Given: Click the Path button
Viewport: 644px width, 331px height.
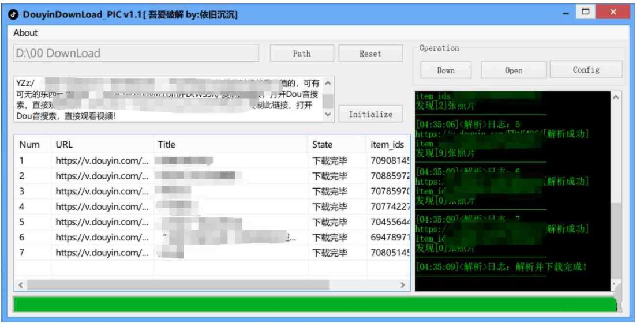Looking at the screenshot, I should [302, 54].
